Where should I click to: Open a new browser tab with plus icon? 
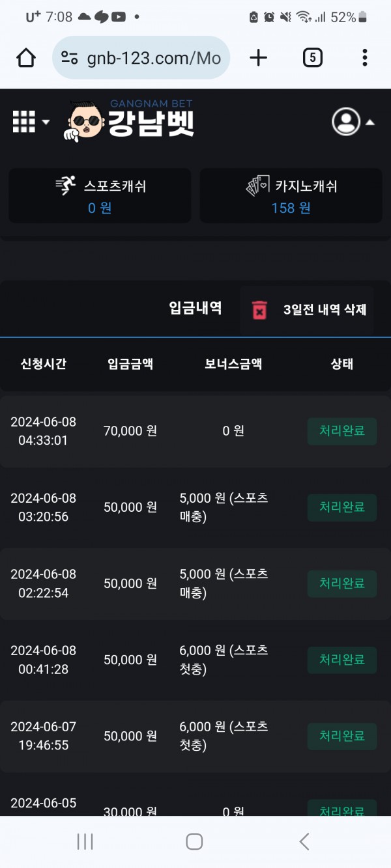click(x=259, y=58)
